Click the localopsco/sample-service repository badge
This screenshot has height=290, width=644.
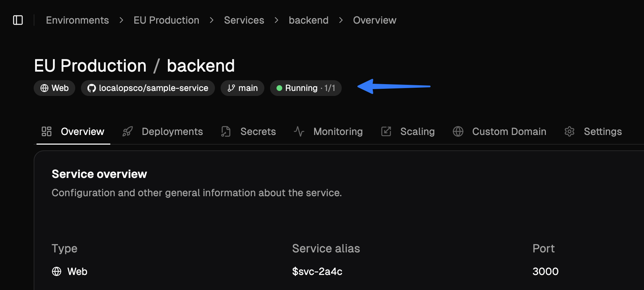(148, 88)
